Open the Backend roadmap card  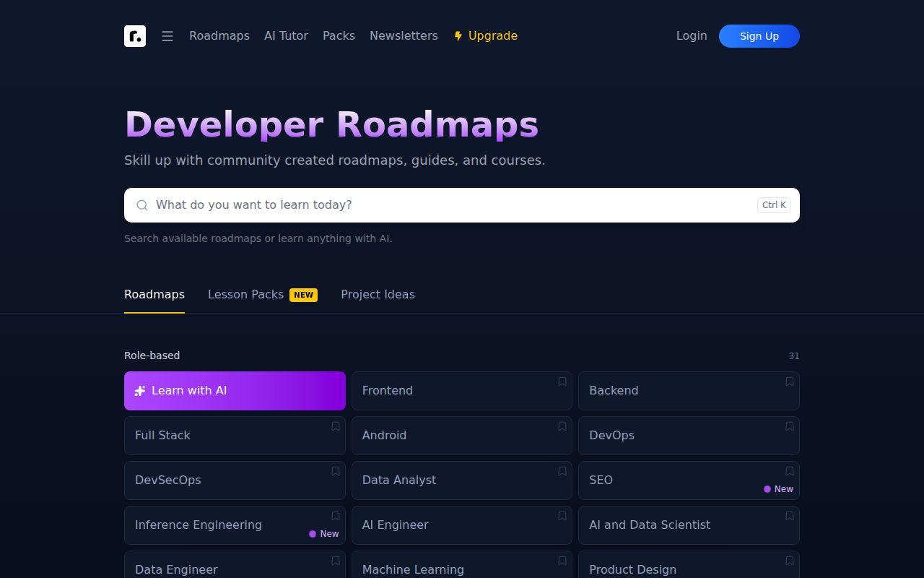tap(689, 391)
